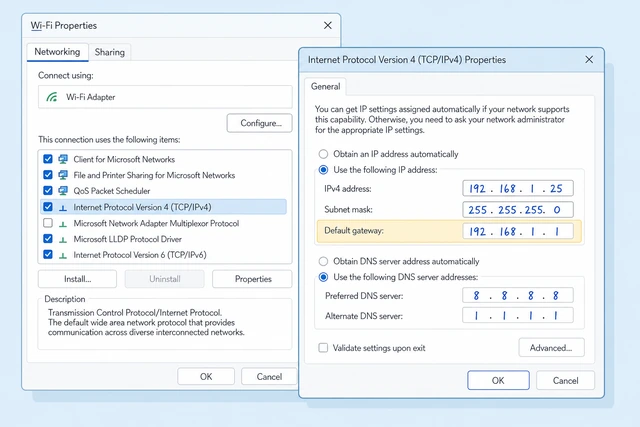Image resolution: width=640 pixels, height=427 pixels.
Task: Uncheck File and Printer Sharing checkbox
Action: [48, 175]
